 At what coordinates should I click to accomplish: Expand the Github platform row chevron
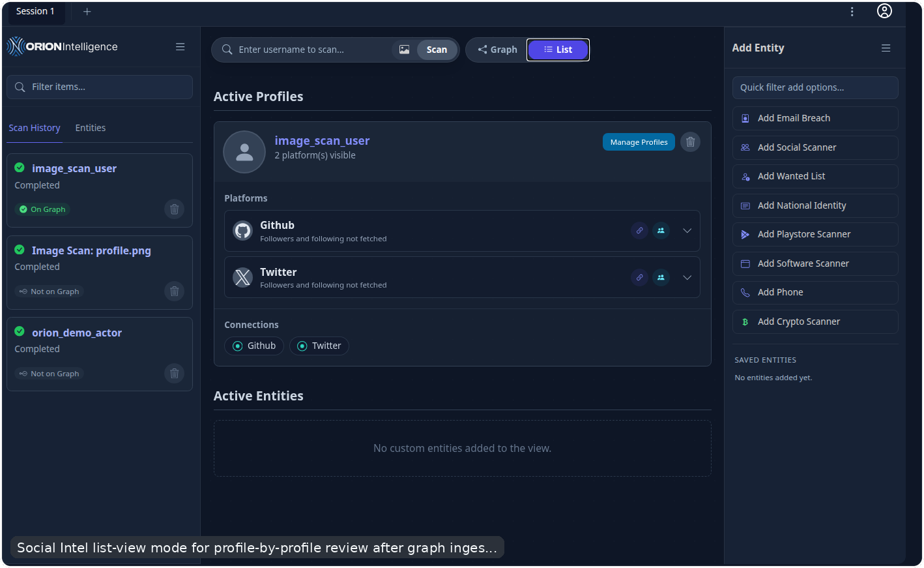687,231
